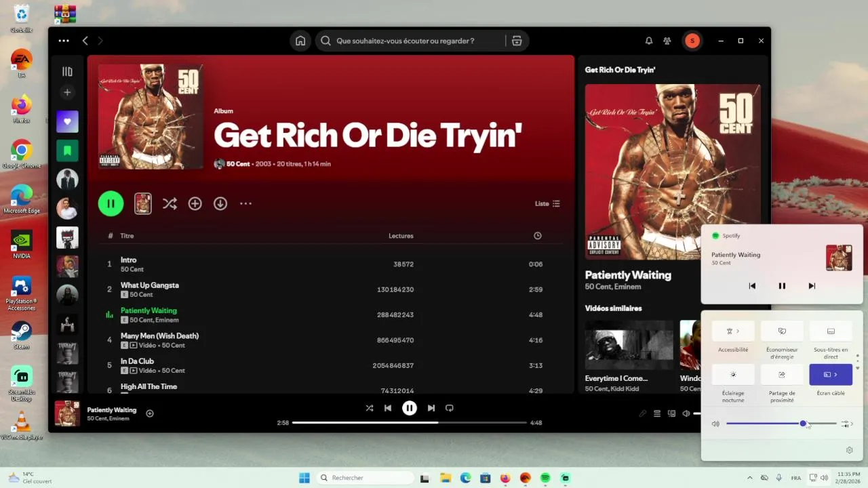Viewport: 868px width, 488px height.
Task: Open sound output selector beside volume slider
Action: point(847,424)
